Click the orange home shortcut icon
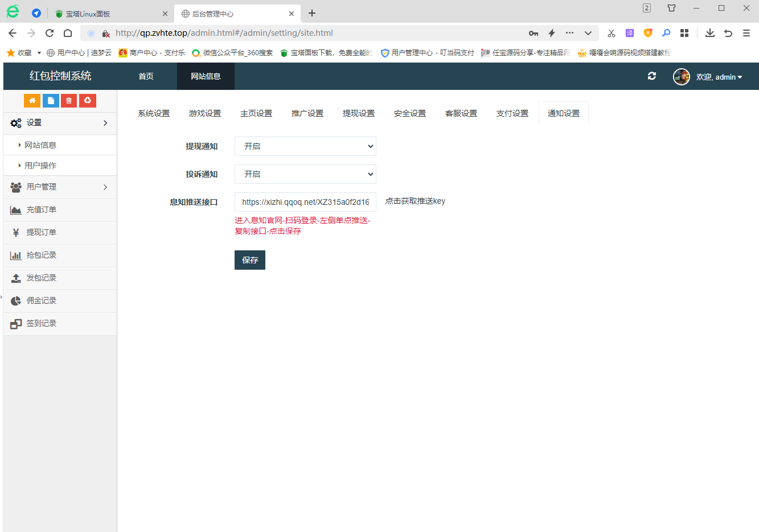 [32, 101]
